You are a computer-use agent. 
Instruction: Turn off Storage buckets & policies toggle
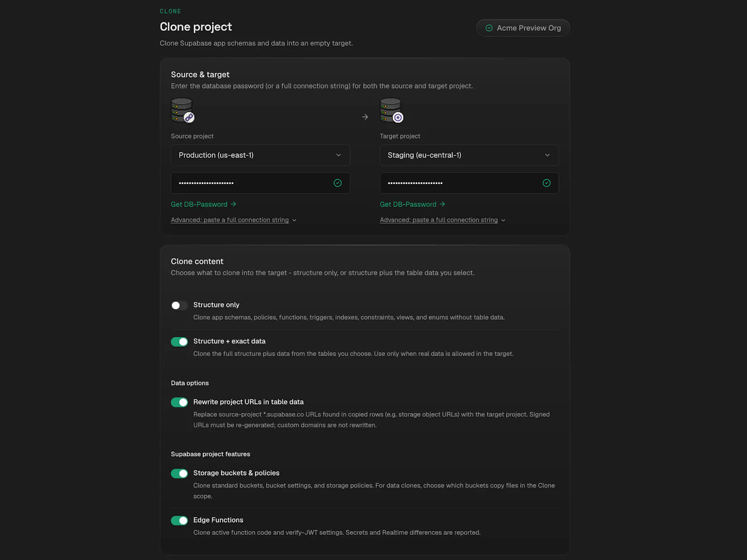[x=179, y=474]
